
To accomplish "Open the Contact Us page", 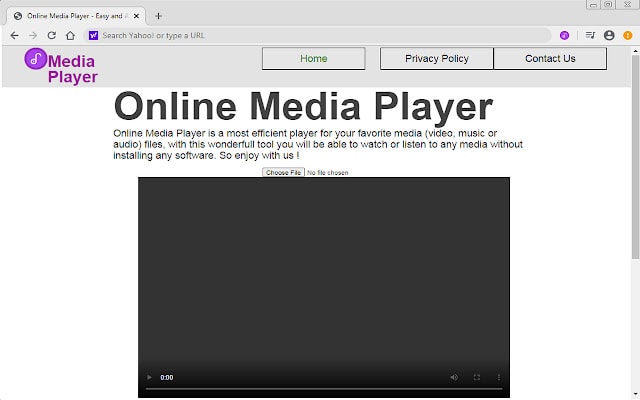I will (550, 59).
